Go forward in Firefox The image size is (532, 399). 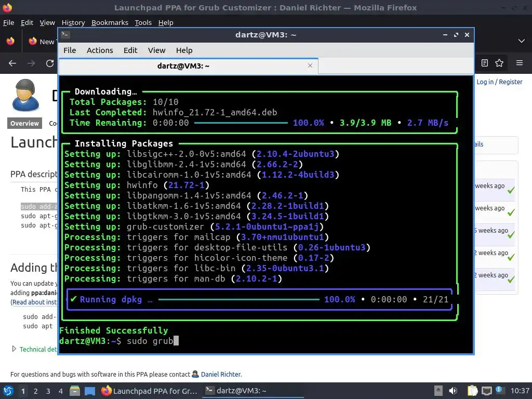(31, 63)
